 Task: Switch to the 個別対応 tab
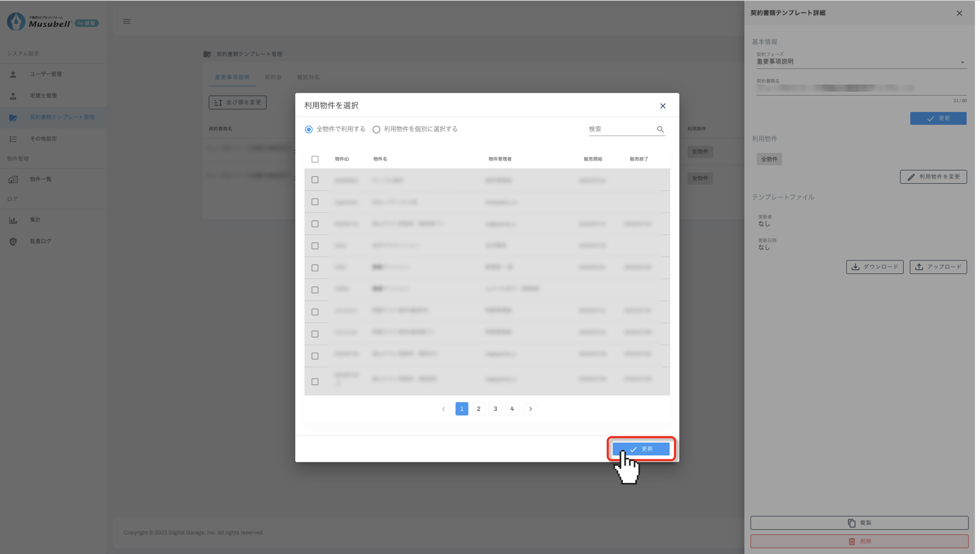pyautogui.click(x=308, y=77)
